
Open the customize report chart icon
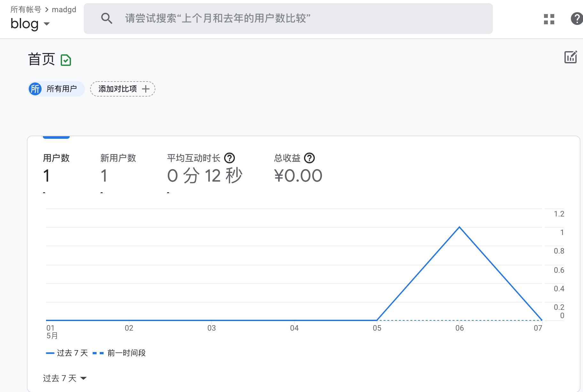click(570, 57)
